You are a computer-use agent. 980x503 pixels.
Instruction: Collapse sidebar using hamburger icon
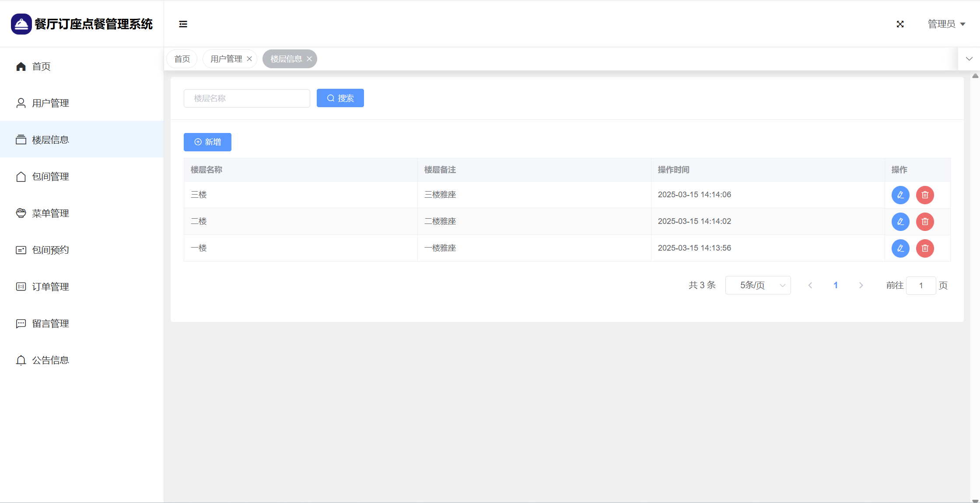183,24
